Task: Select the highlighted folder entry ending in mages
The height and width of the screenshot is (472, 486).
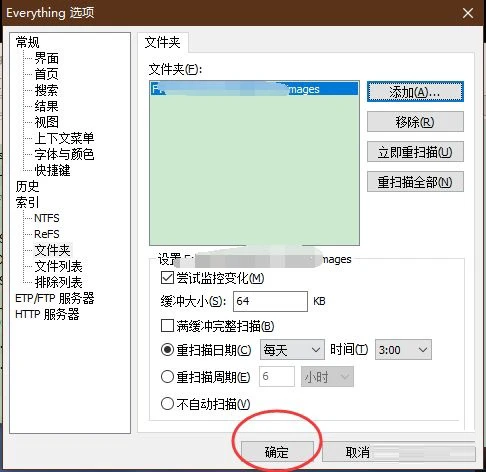Action: pyautogui.click(x=254, y=89)
